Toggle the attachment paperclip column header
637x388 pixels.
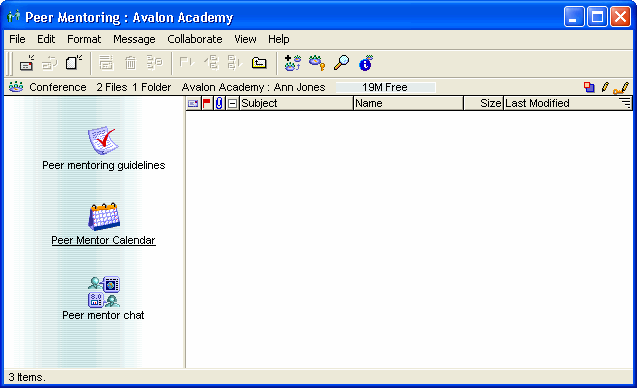tap(219, 104)
